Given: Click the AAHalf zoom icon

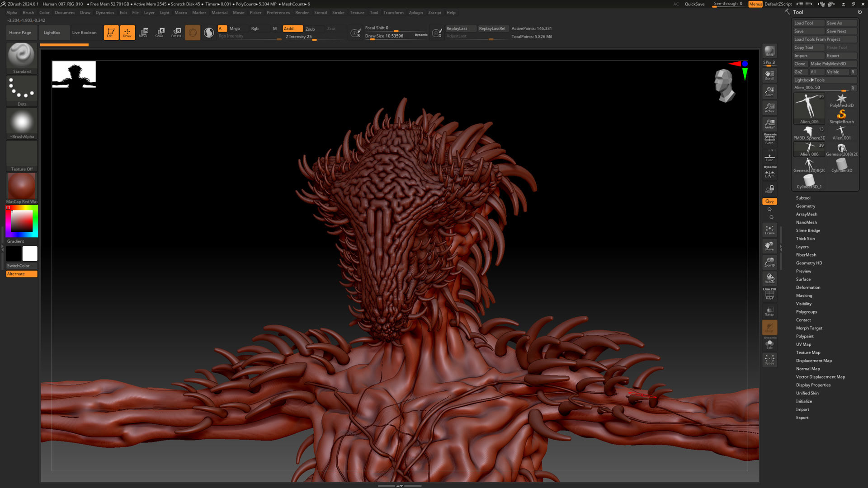Looking at the screenshot, I should (769, 124).
